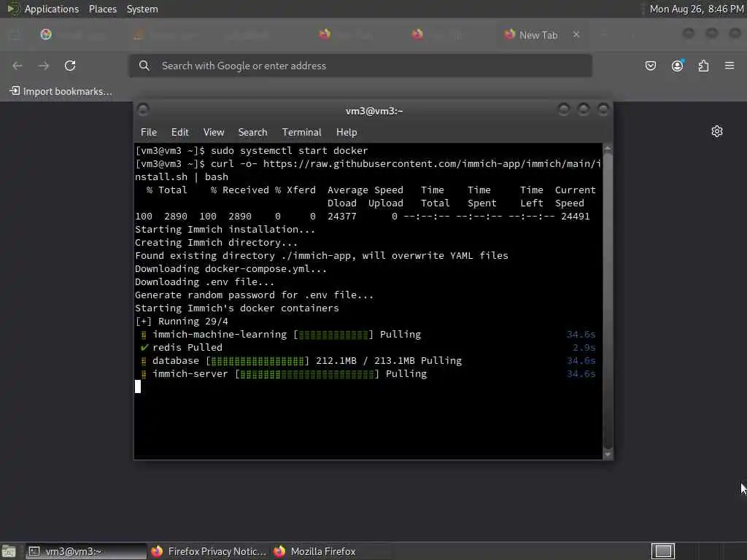Open Firefox hamburger application menu
Image resolution: width=747 pixels, height=560 pixels.
729,65
